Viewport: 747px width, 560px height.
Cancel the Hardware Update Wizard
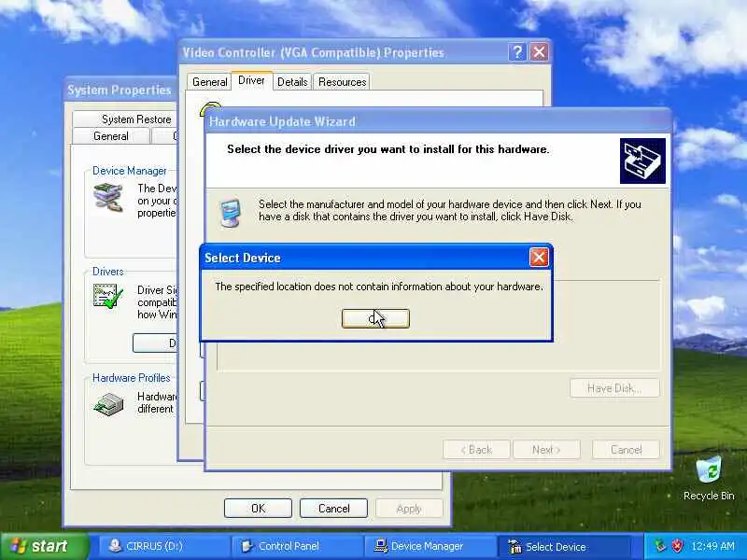[626, 450]
